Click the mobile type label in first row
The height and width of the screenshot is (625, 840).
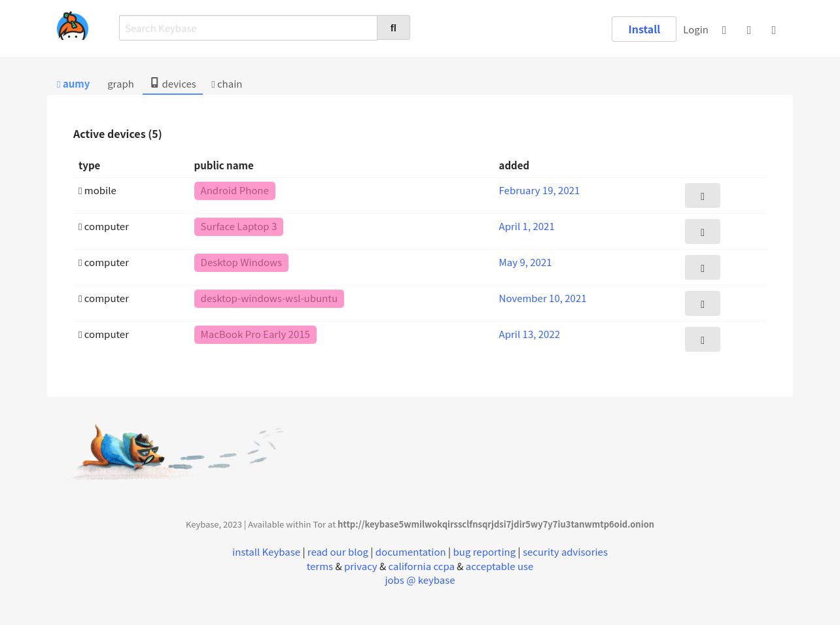coord(97,190)
